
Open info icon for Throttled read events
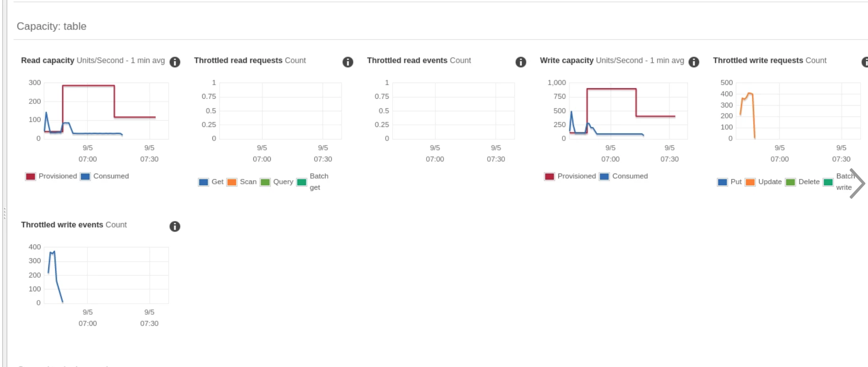(x=521, y=62)
